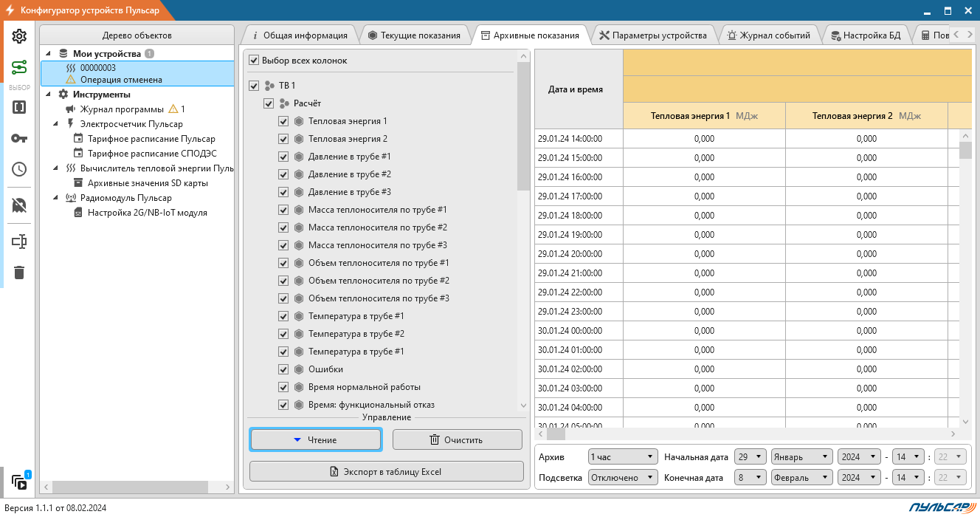This screenshot has height=517, width=980.
Task: Click the column list vertical scrollbar
Action: [x=523, y=126]
